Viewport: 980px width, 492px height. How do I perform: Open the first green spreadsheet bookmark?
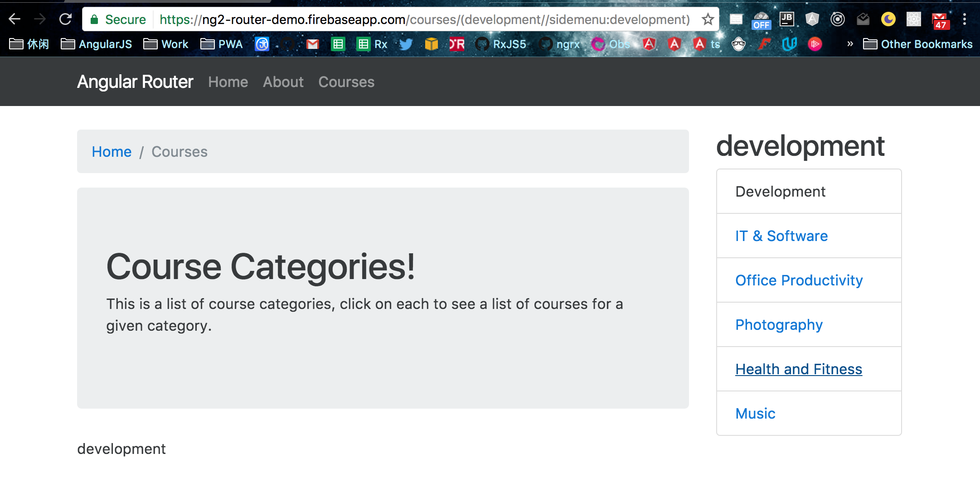click(338, 44)
